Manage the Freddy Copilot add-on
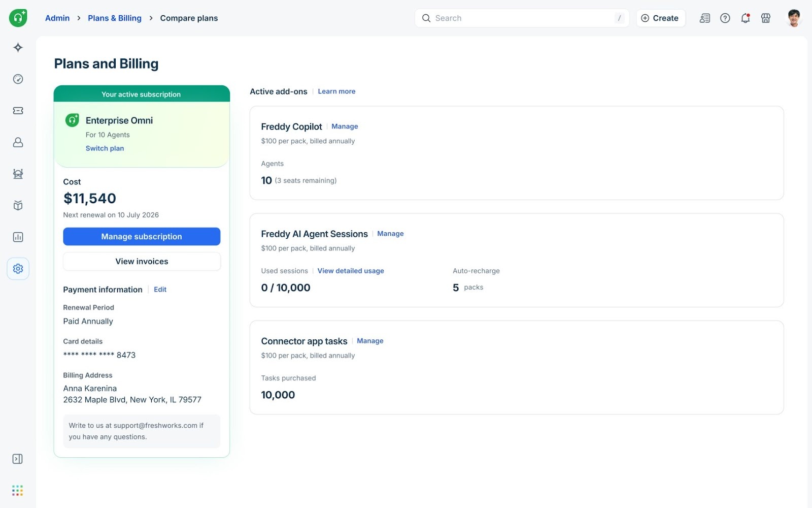Image resolution: width=812 pixels, height=508 pixels. point(345,126)
